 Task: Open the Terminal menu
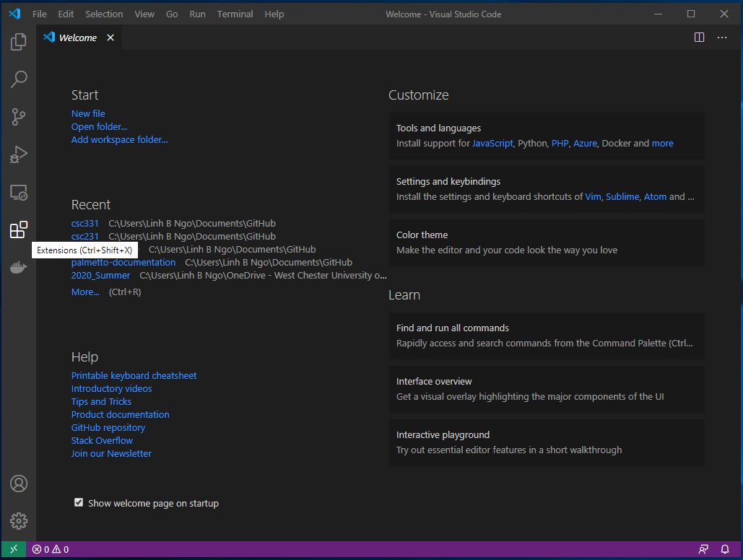tap(235, 14)
